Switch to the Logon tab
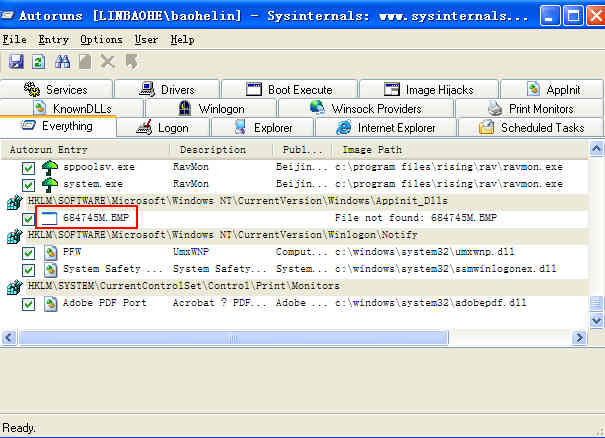The width and height of the screenshot is (605, 438). coord(163,127)
